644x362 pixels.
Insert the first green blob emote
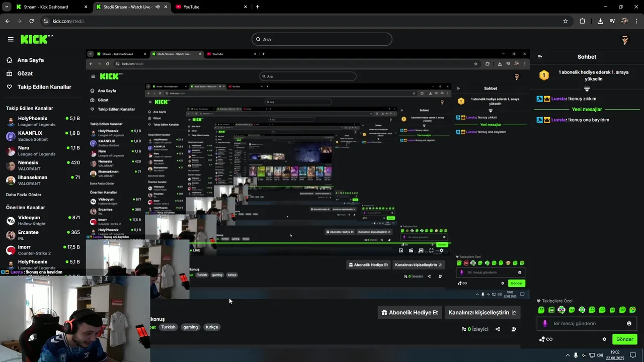tap(541, 310)
